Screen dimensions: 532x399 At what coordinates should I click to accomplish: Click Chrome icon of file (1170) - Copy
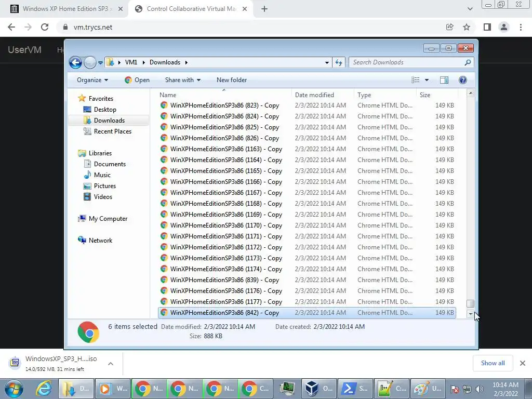tap(164, 225)
